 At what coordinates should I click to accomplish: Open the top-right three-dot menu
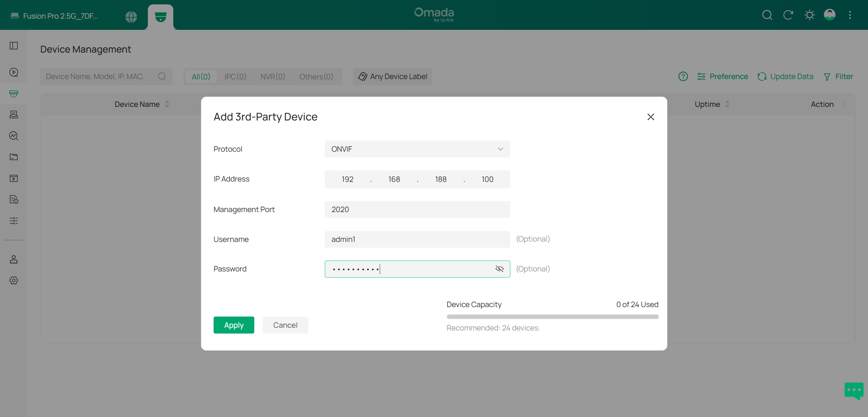[x=850, y=15]
